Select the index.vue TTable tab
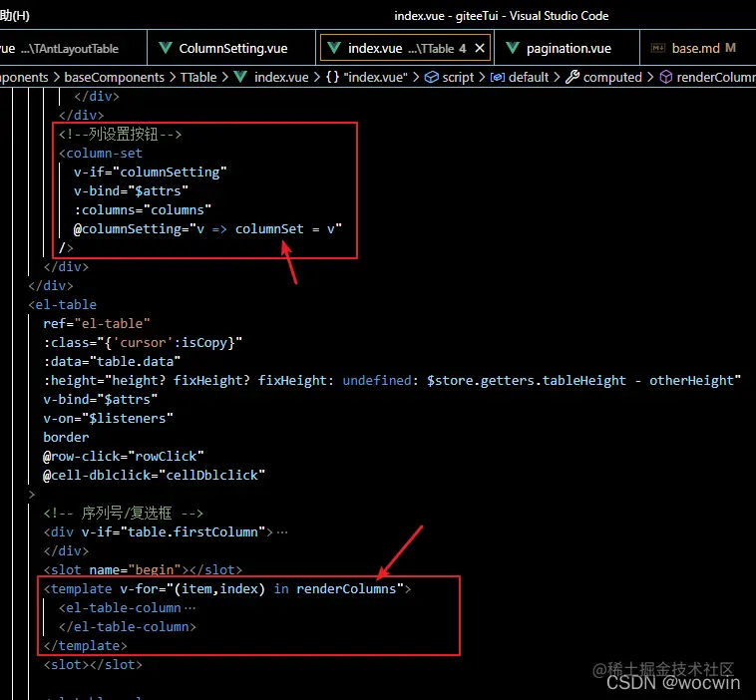The width and height of the screenshot is (756, 700). pyautogui.click(x=406, y=48)
